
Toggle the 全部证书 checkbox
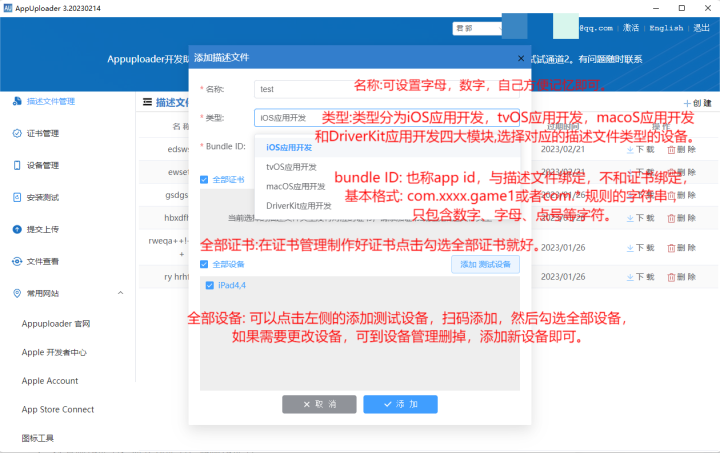click(x=204, y=179)
